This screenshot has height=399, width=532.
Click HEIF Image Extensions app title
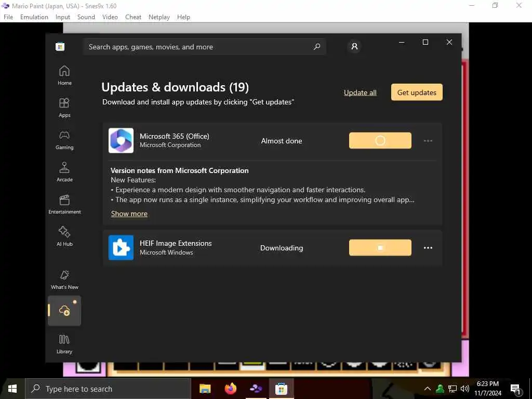click(176, 243)
